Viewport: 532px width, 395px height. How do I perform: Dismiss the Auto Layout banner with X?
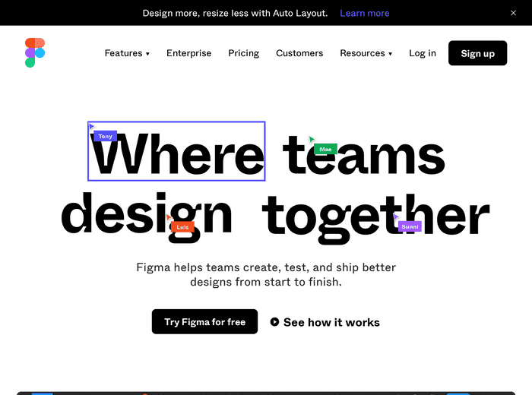(x=513, y=13)
